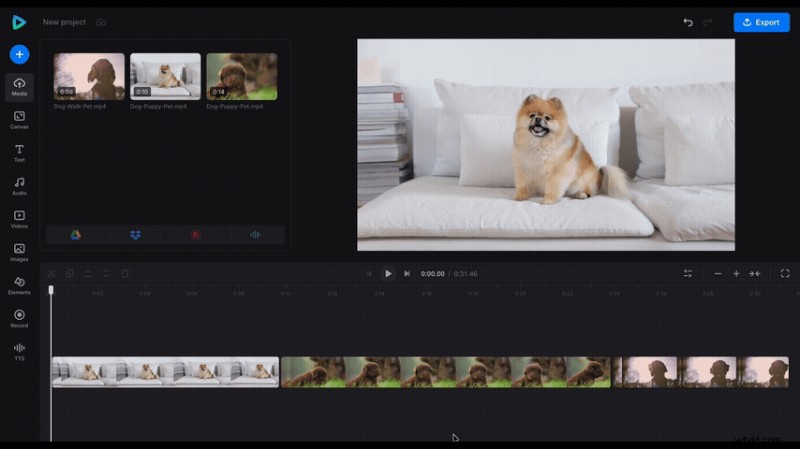Import from Google Drive
This screenshot has width=800, height=449.
click(x=76, y=235)
